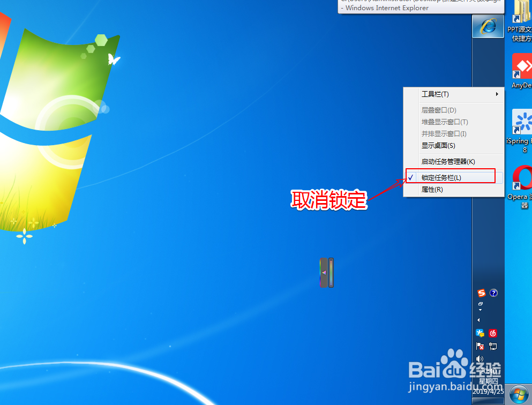Click the network connection tray icon
The image size is (532, 405).
tap(493, 346)
